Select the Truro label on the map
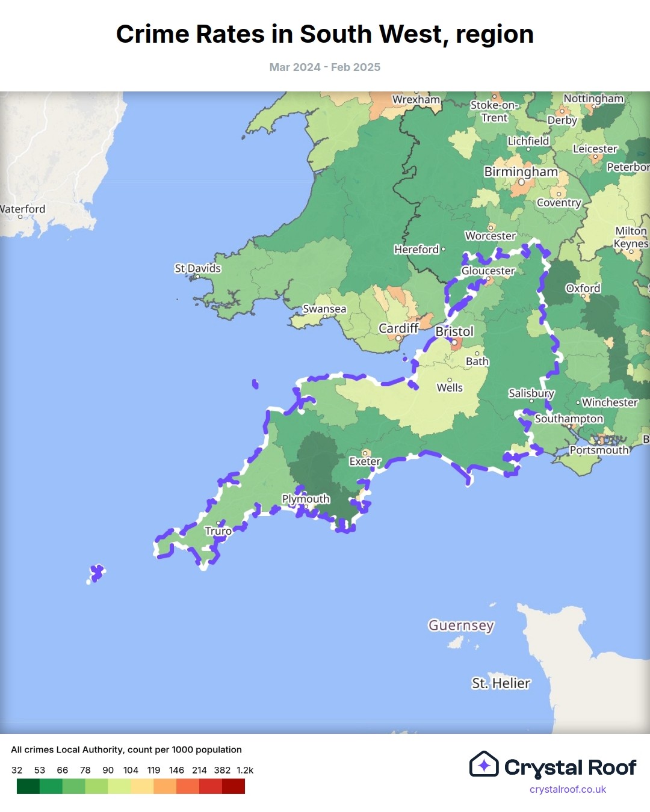Screen dimensions: 650x812 (x=218, y=531)
